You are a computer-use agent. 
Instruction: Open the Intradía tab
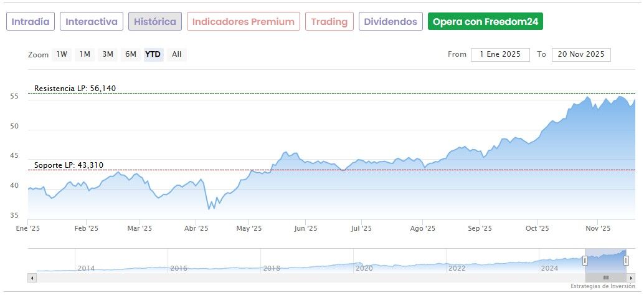coord(31,22)
